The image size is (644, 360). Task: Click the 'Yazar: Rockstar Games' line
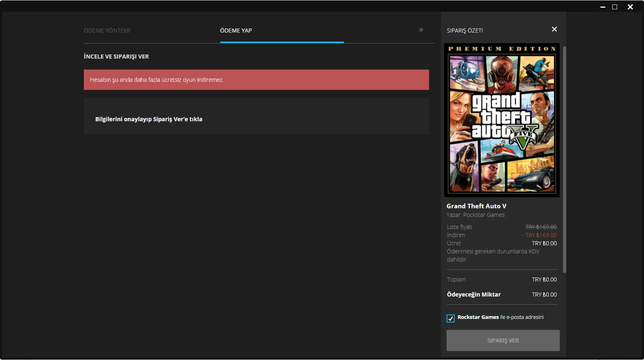(475, 215)
